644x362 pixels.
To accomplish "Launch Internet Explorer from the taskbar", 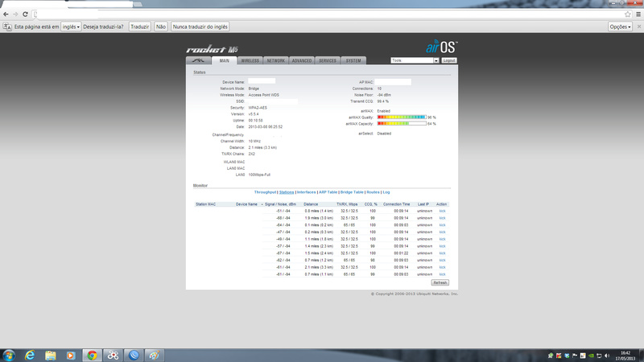I will [x=30, y=355].
